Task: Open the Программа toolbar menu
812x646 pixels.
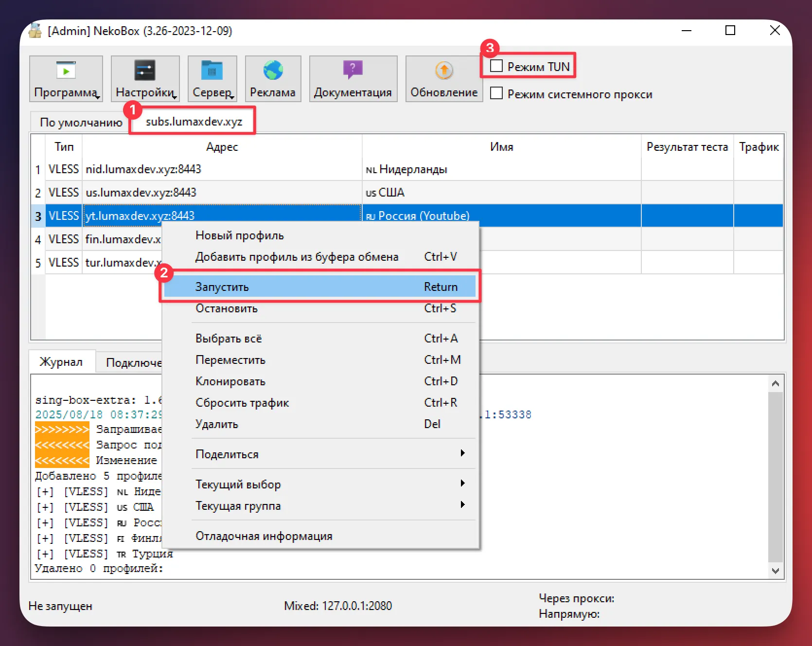Action: 66,79
